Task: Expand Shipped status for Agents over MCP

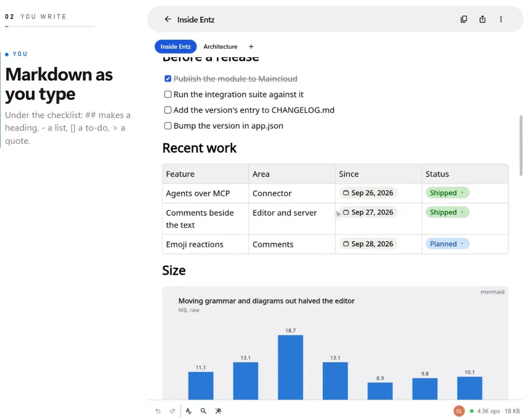Action: click(447, 193)
